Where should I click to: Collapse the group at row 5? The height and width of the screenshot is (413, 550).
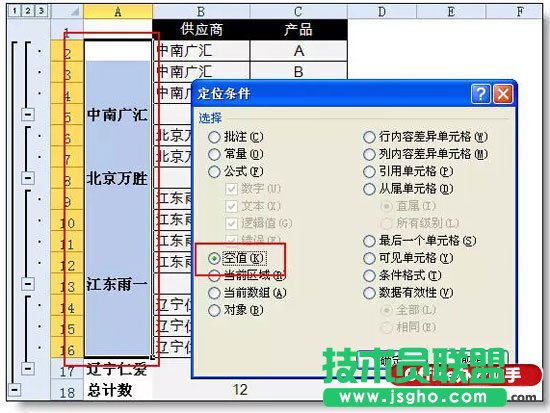pyautogui.click(x=28, y=114)
